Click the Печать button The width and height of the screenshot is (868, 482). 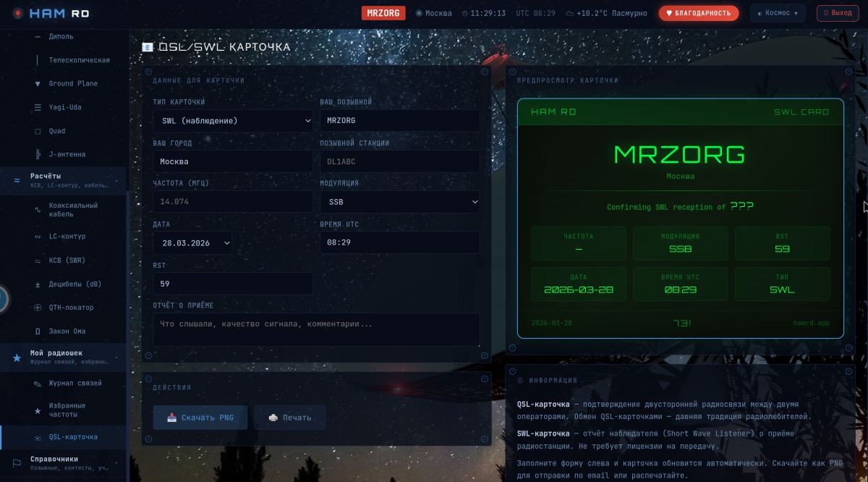pyautogui.click(x=289, y=418)
